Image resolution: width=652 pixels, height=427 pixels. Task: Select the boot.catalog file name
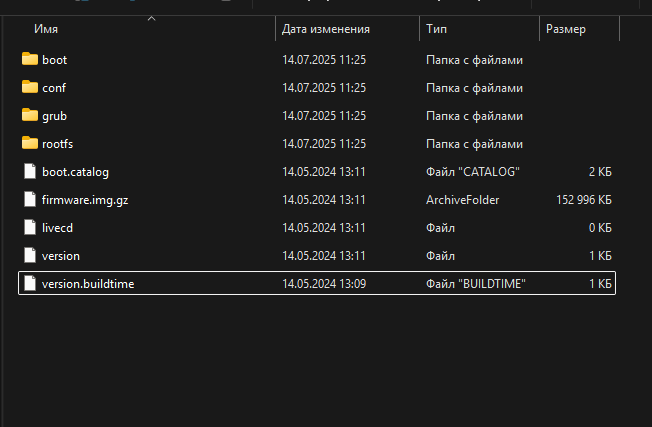[75, 172]
